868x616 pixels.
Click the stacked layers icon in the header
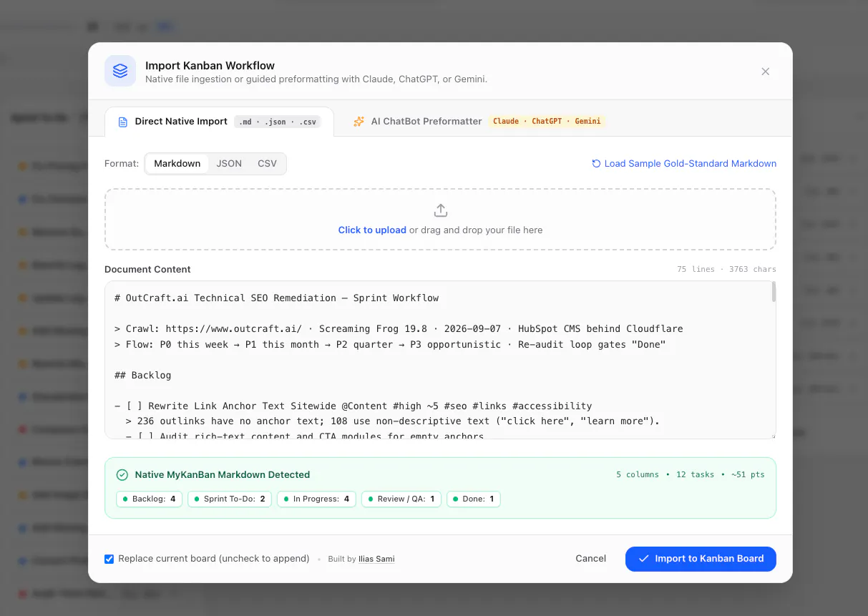click(120, 71)
